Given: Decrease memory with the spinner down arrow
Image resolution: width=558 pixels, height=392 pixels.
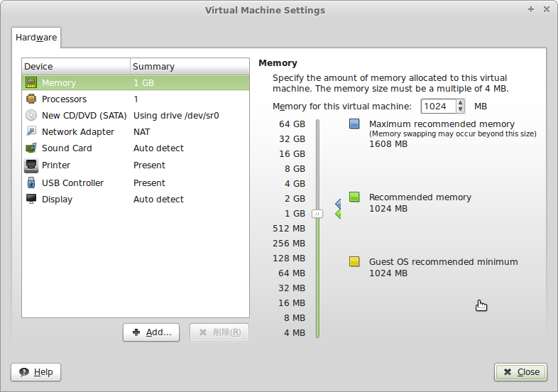Looking at the screenshot, I should [x=461, y=109].
